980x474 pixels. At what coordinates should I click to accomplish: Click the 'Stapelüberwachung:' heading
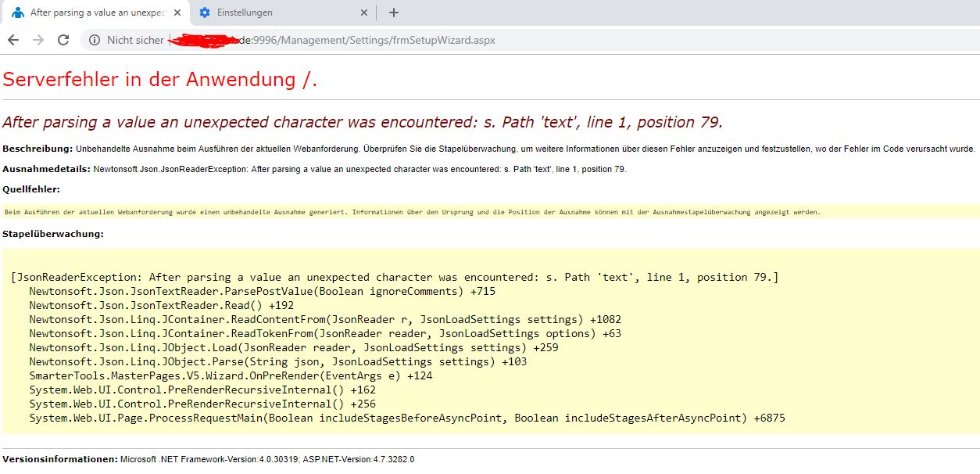pyautogui.click(x=53, y=233)
